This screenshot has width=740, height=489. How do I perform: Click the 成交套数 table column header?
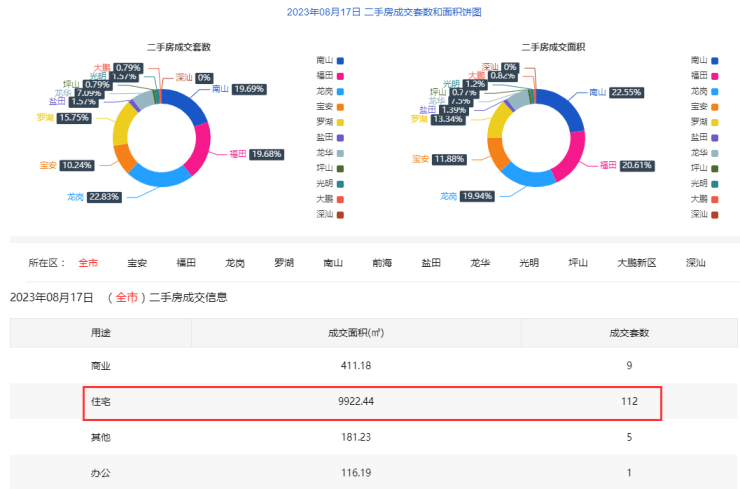pyautogui.click(x=629, y=333)
